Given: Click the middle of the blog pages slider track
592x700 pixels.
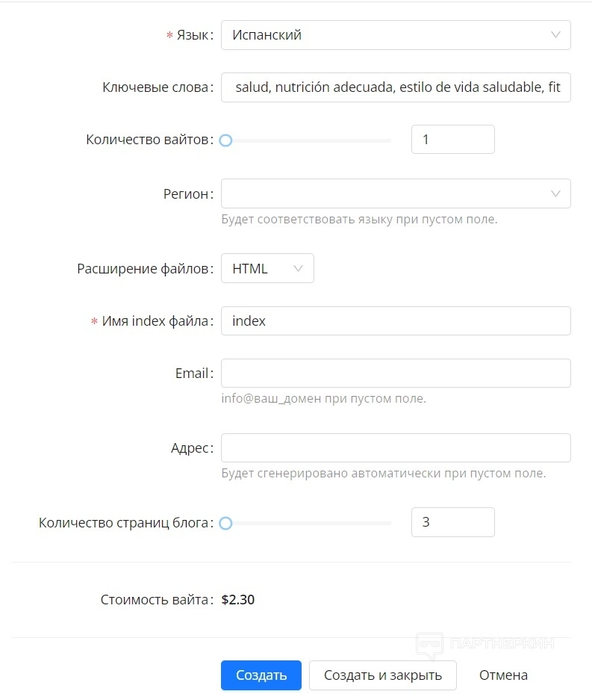Looking at the screenshot, I should [307, 524].
